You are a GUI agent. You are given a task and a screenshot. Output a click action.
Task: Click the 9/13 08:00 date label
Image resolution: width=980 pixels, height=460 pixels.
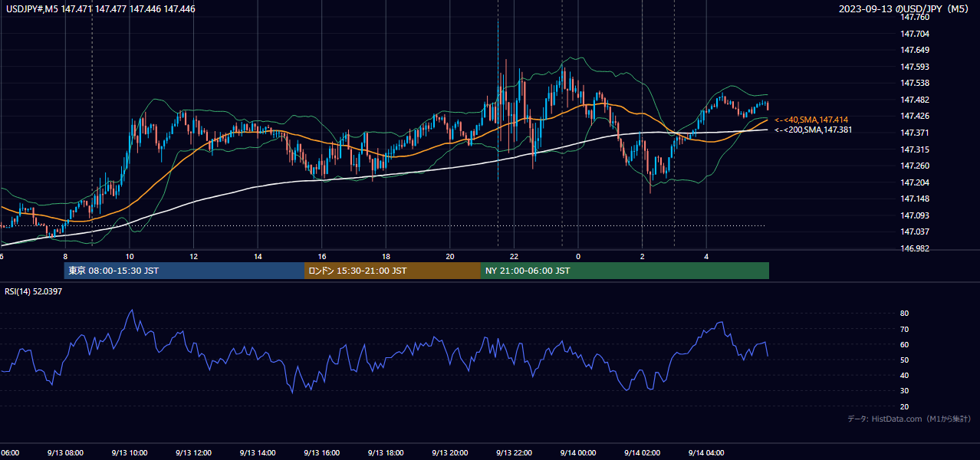click(65, 453)
